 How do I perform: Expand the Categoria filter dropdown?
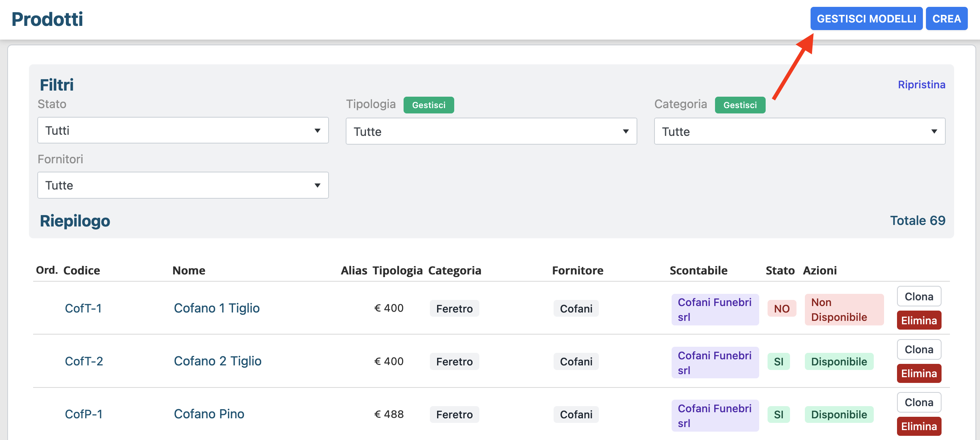(x=799, y=131)
